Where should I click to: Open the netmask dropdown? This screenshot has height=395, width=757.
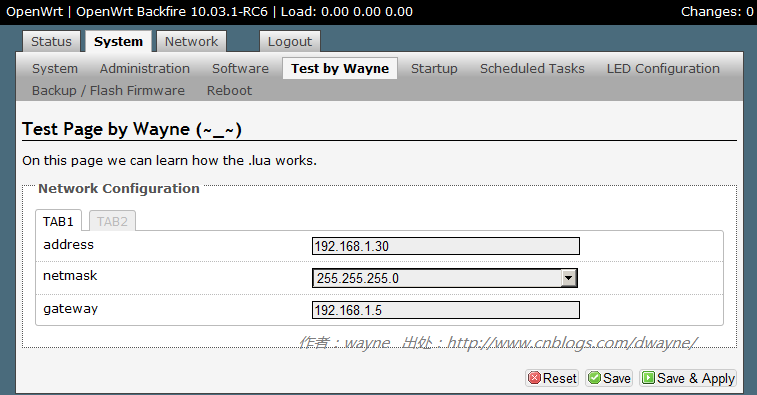[x=445, y=278]
